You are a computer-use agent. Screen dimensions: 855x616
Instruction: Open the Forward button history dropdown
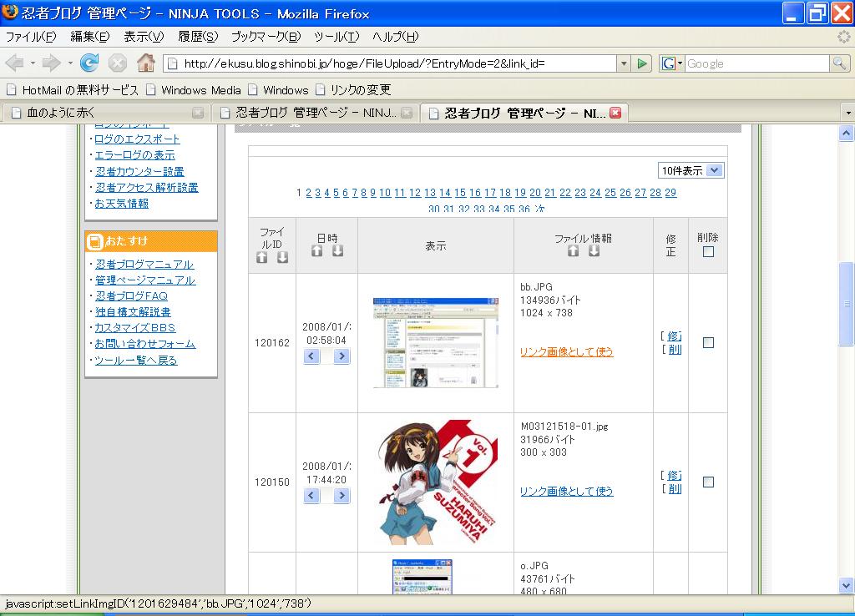click(x=70, y=63)
